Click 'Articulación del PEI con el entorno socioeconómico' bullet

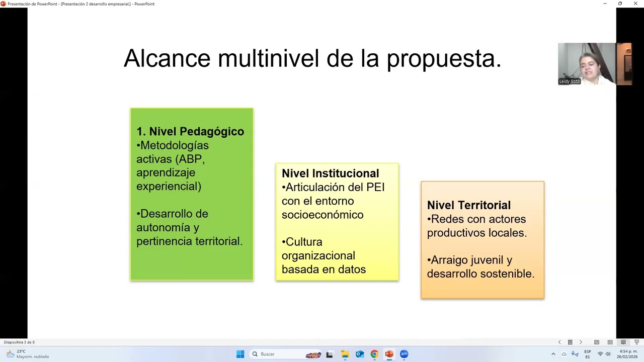[333, 201]
